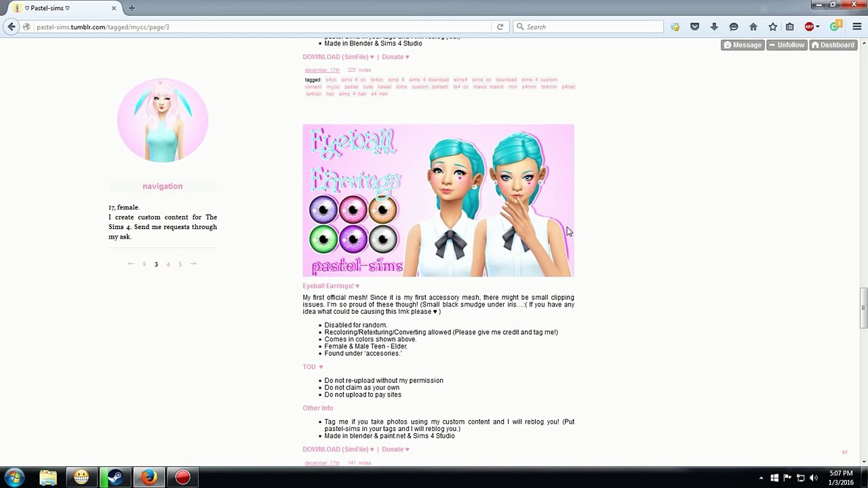Switch to Firefox on the taskbar
The image size is (868, 488).
click(x=149, y=477)
